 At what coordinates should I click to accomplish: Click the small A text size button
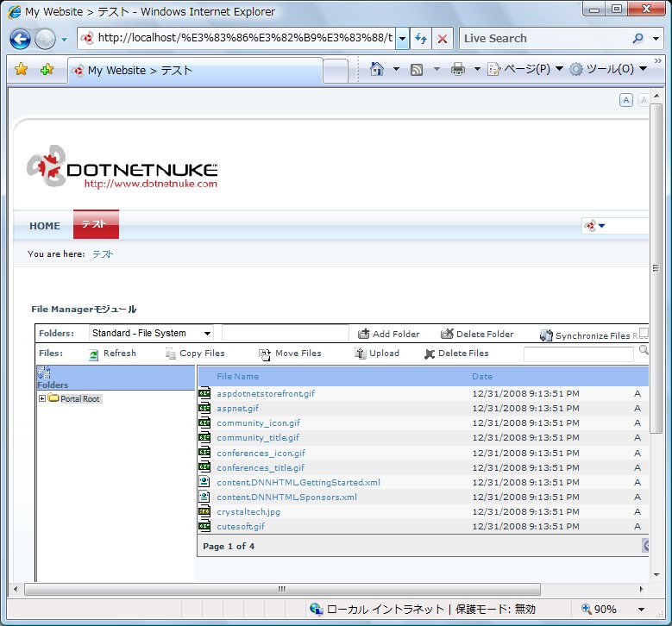click(626, 100)
